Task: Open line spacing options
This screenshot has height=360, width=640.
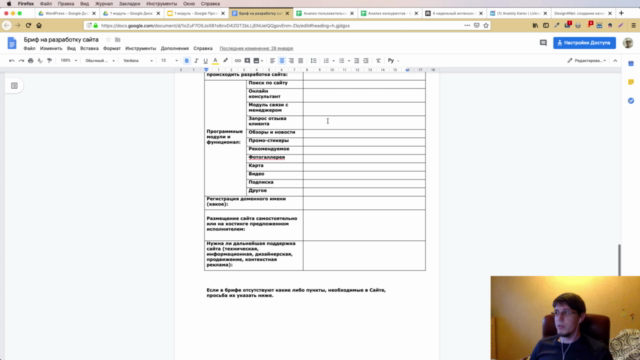Action: click(x=313, y=61)
